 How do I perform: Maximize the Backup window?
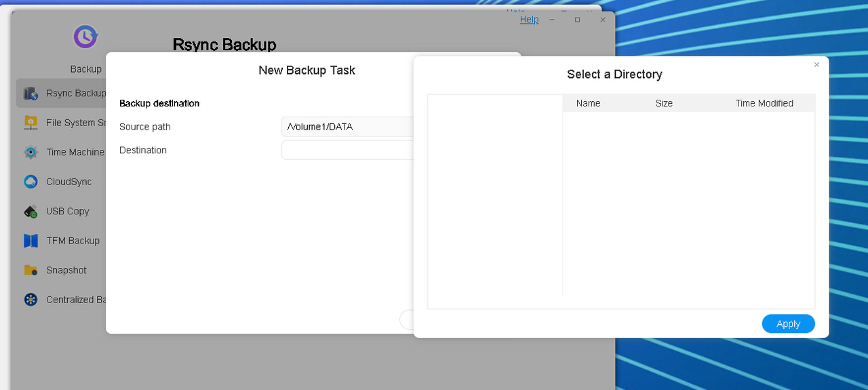point(577,20)
